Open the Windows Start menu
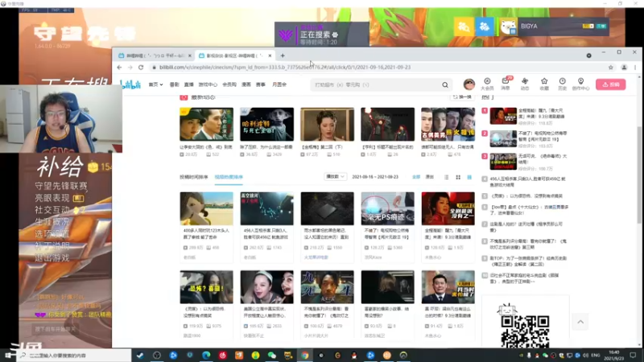 pos(8,355)
